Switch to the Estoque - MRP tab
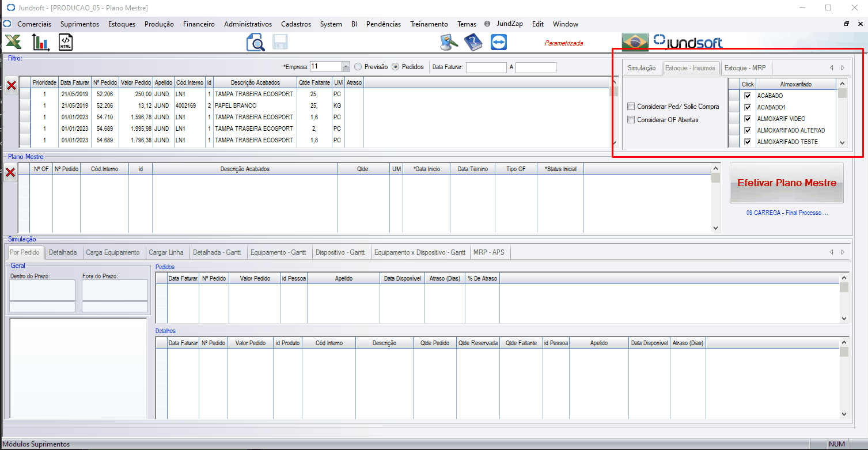 tap(745, 68)
